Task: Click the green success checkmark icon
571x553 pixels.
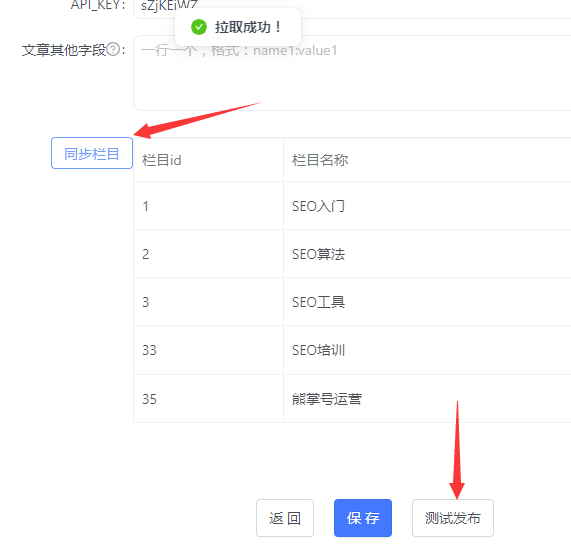Action: point(199,27)
